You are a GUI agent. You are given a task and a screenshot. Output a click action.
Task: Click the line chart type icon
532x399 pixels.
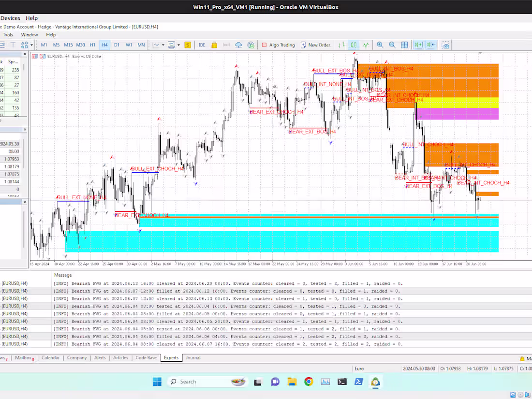pyautogui.click(x=365, y=44)
